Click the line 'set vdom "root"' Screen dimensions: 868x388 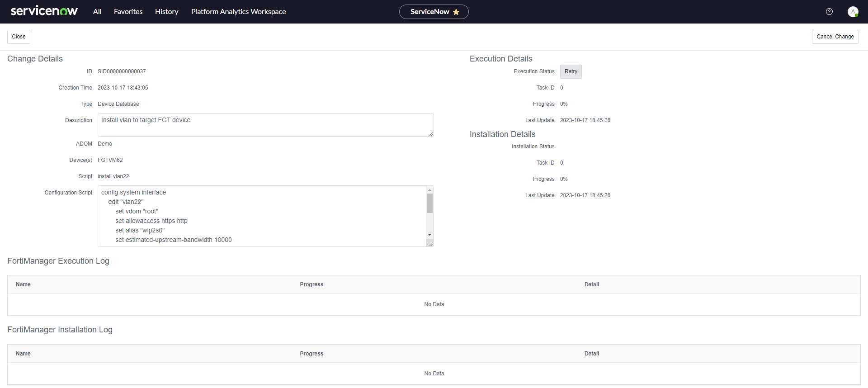click(137, 211)
